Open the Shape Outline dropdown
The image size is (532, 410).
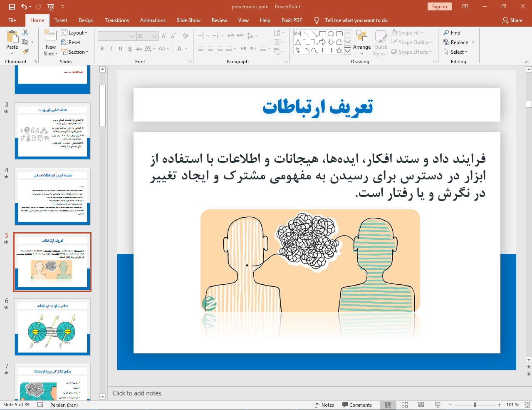click(x=412, y=42)
